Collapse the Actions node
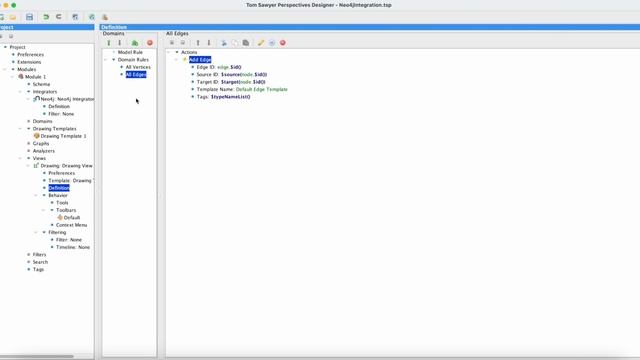This screenshot has height=360, width=640. [x=169, y=52]
